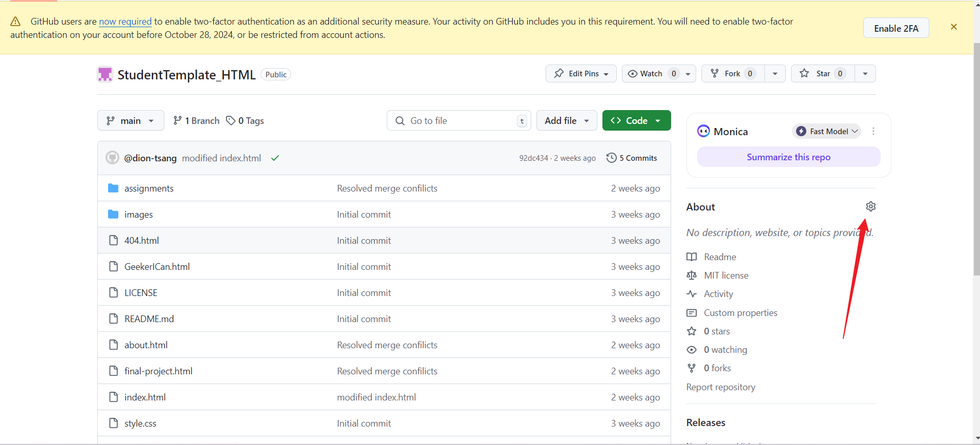The height and width of the screenshot is (445, 980).
Task: View the 0 stars link
Action: [x=717, y=331]
